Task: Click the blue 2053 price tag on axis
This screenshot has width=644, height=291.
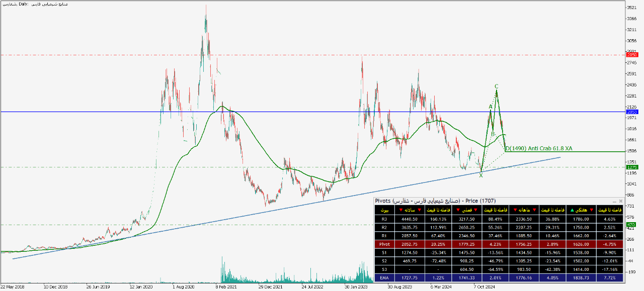Action: (x=631, y=112)
